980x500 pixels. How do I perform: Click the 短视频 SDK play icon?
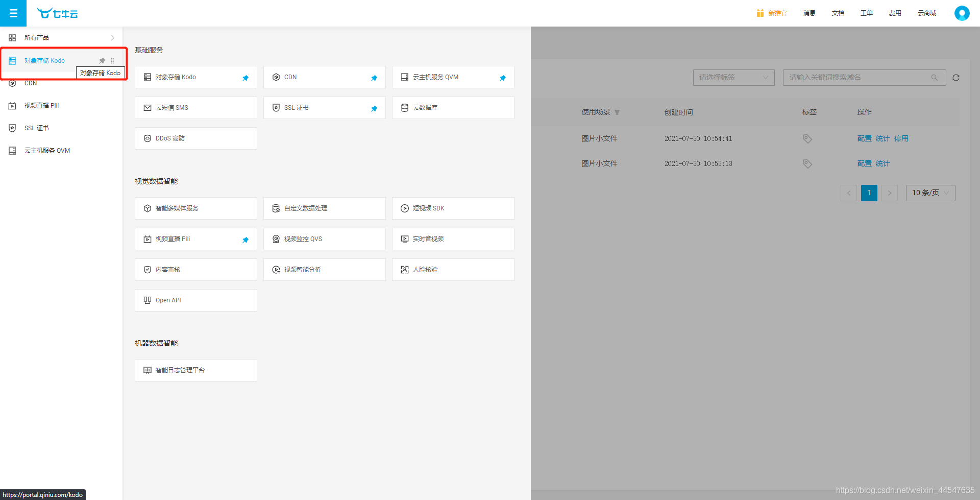(x=405, y=208)
